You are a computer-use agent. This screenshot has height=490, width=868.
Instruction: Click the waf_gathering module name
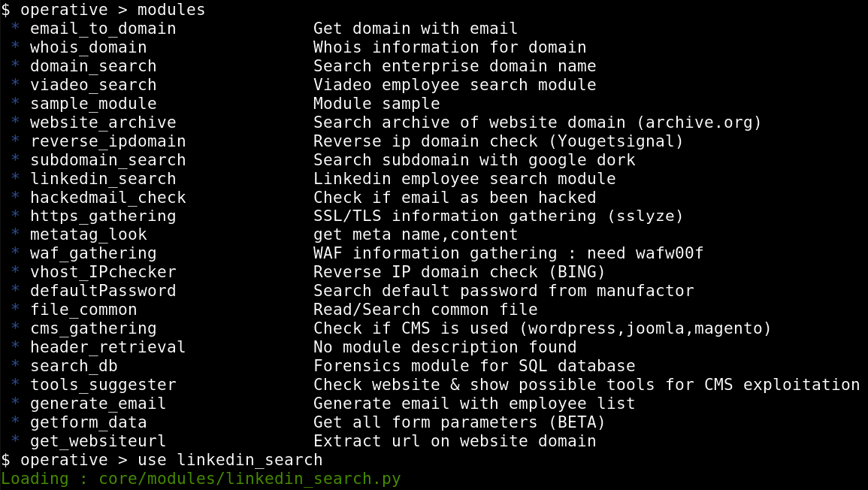tap(93, 253)
